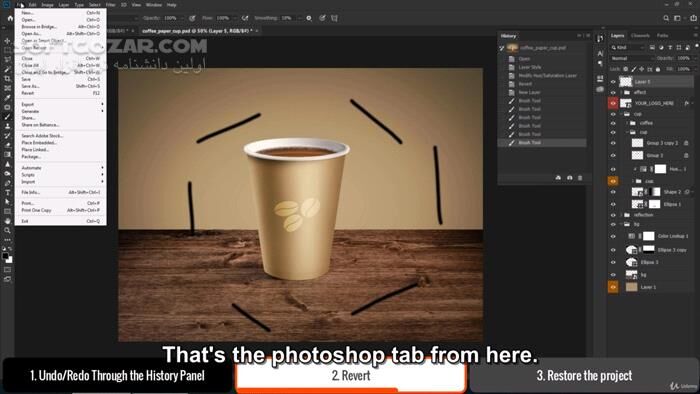Hide the effect group layer
The width and height of the screenshot is (700, 394).
point(613,92)
